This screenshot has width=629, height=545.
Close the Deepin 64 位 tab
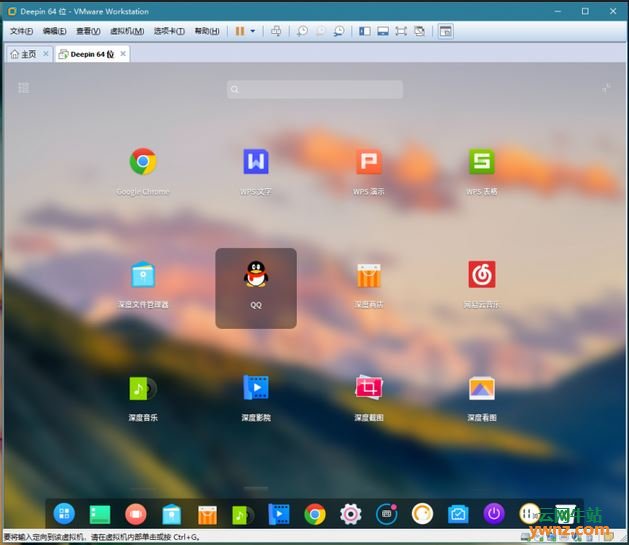(123, 53)
